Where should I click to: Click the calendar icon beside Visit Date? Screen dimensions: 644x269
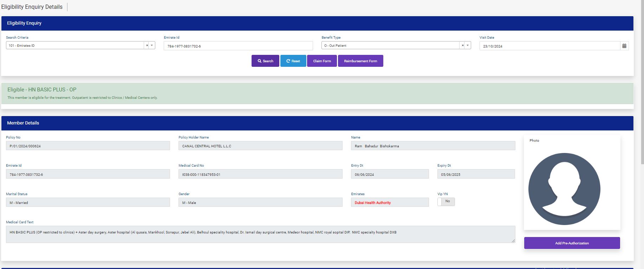click(x=624, y=46)
